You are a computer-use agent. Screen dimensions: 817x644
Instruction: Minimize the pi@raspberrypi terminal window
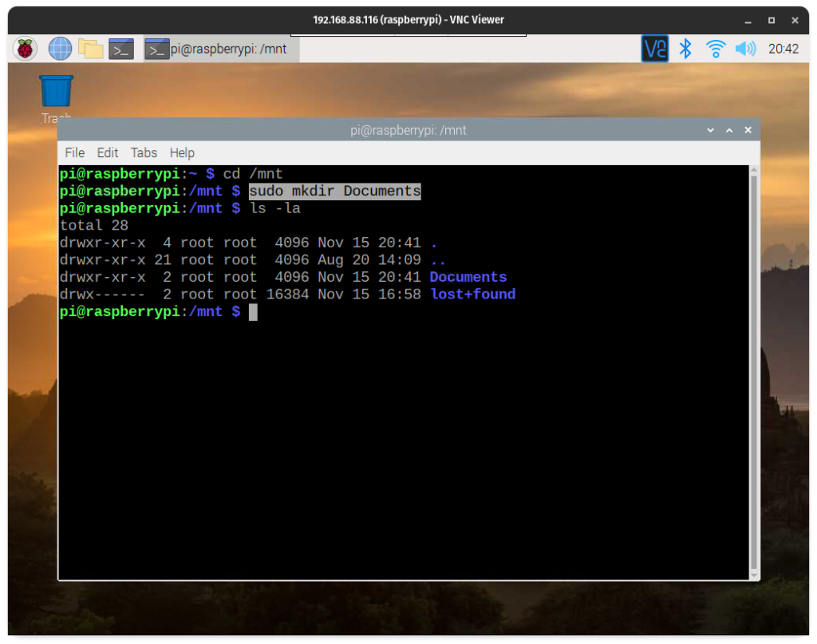pos(710,130)
